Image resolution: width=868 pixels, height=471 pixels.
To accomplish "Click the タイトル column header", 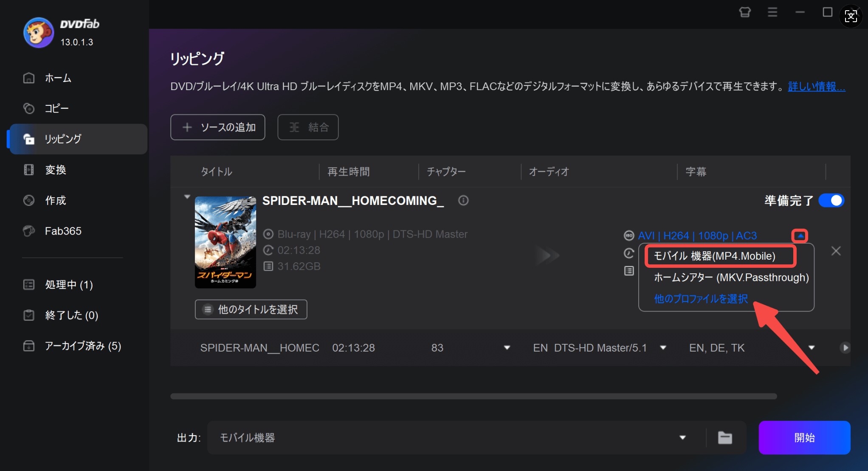I will (217, 172).
